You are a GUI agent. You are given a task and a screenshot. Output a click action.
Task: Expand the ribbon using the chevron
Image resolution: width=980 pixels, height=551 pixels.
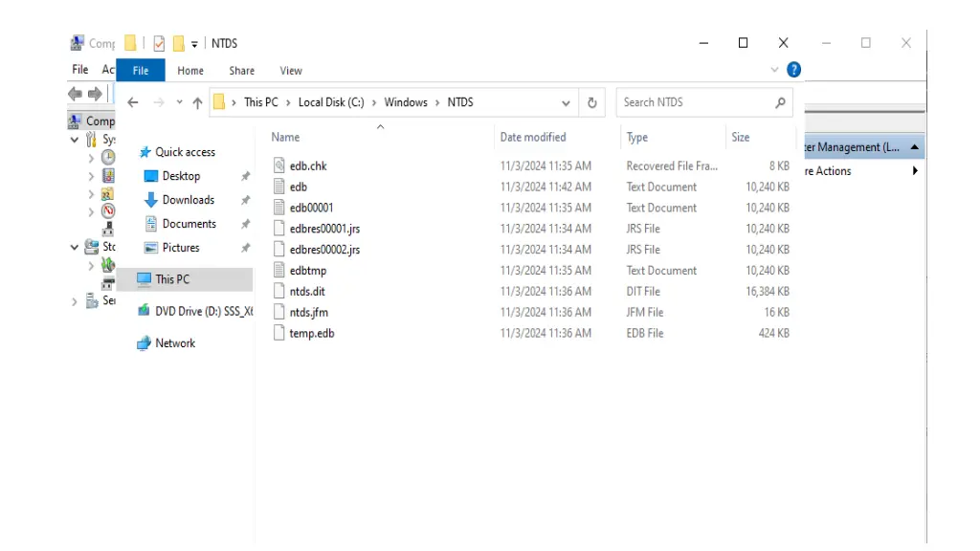point(774,70)
